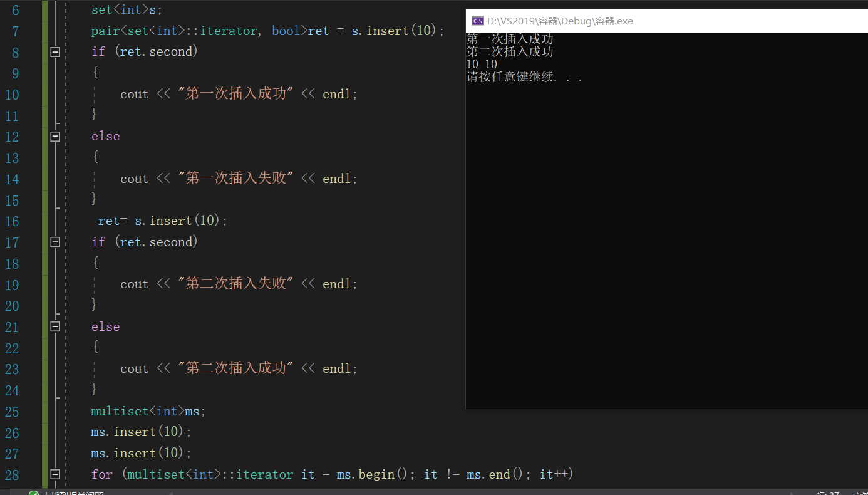Collapse the else block at line 21
The width and height of the screenshot is (868, 495).
point(54,326)
